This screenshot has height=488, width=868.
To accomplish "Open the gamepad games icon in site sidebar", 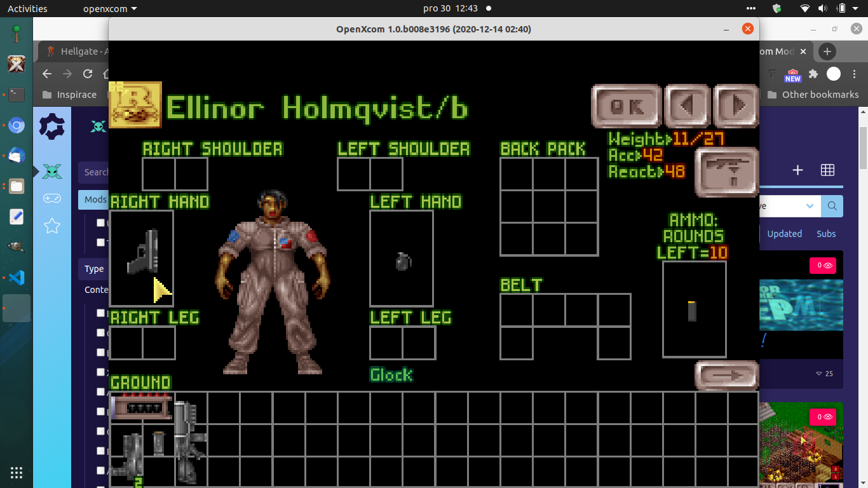I will [52, 198].
